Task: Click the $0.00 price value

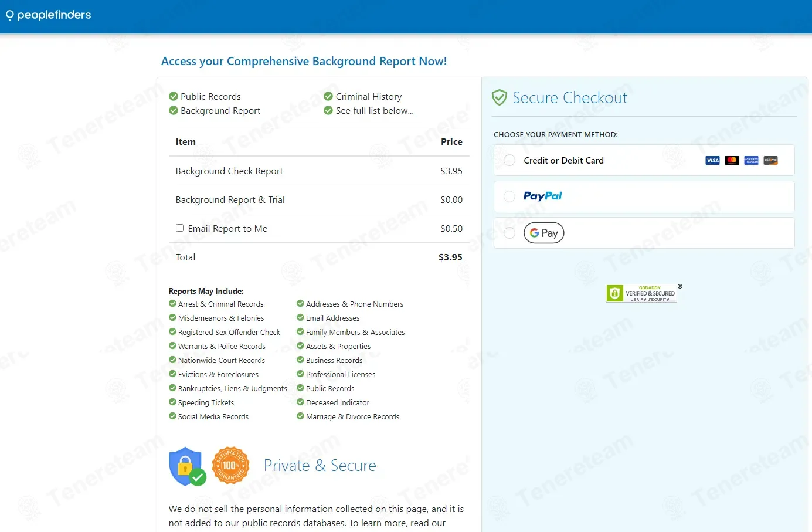Action: tap(451, 200)
